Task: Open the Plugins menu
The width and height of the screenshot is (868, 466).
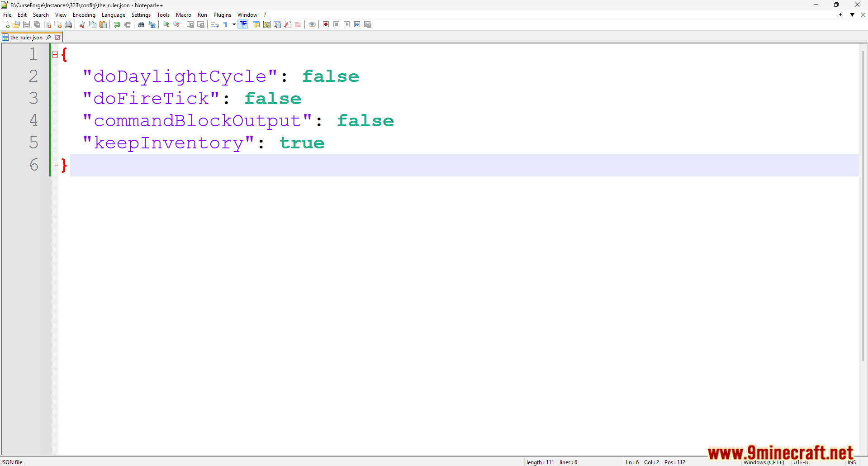Action: tap(222, 15)
